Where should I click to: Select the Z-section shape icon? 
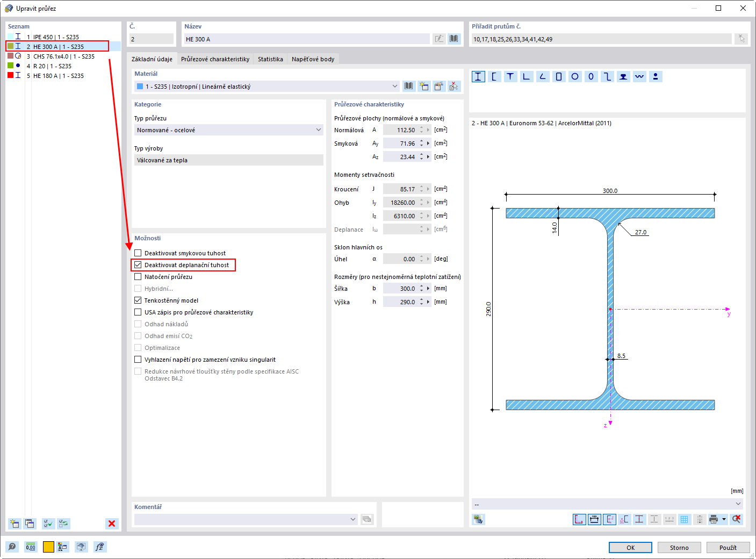(x=607, y=76)
